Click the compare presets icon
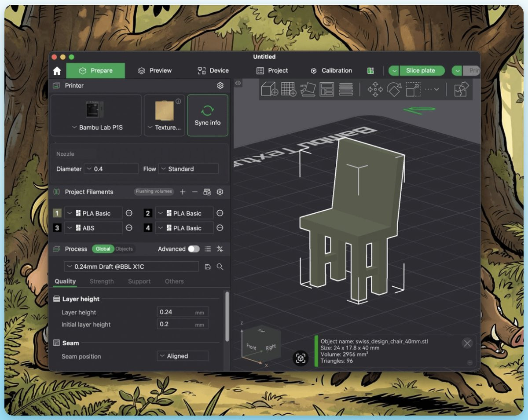Screen dimensions: 528x420 click(x=220, y=249)
